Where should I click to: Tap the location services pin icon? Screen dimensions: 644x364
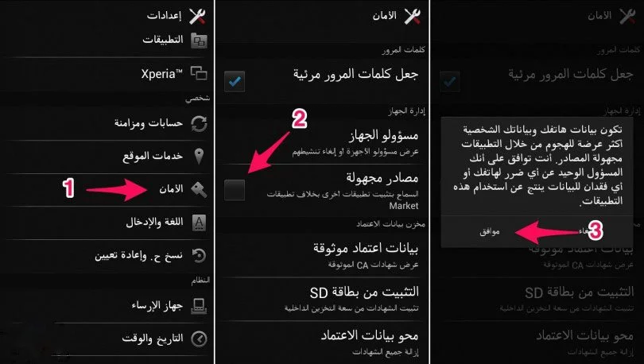coord(200,156)
